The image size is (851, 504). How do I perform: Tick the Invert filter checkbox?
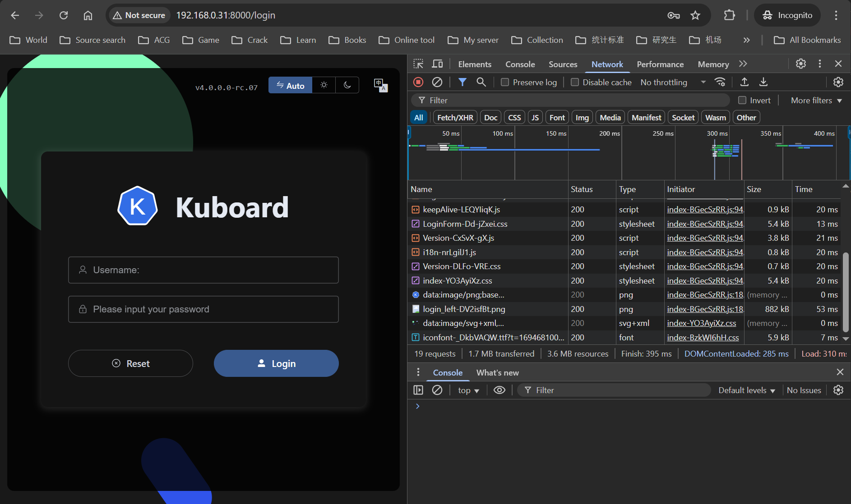click(742, 100)
